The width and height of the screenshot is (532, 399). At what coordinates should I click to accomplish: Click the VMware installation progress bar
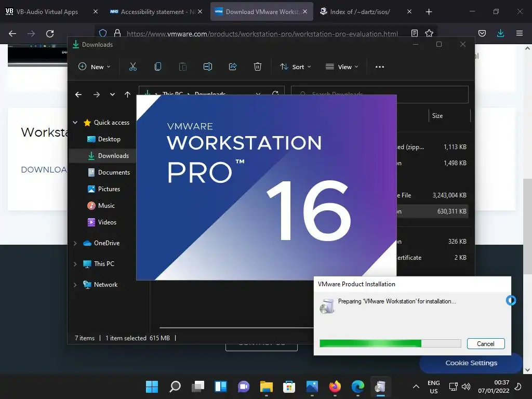click(x=390, y=343)
